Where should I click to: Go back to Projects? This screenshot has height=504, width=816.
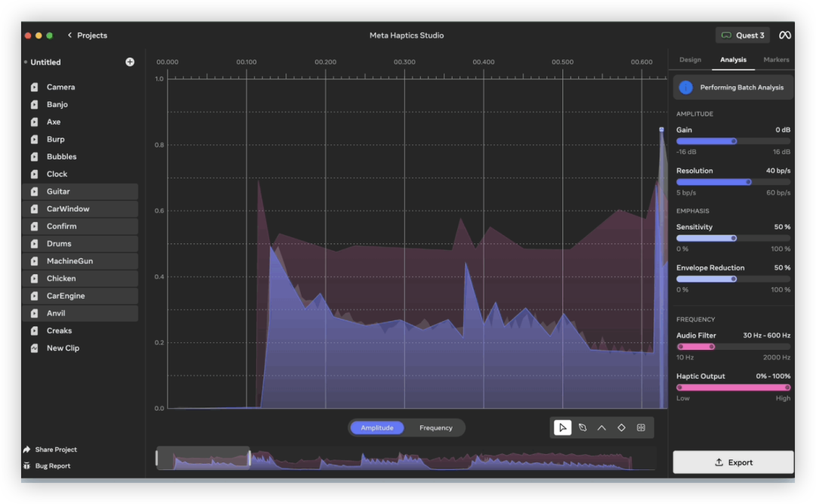coord(88,36)
